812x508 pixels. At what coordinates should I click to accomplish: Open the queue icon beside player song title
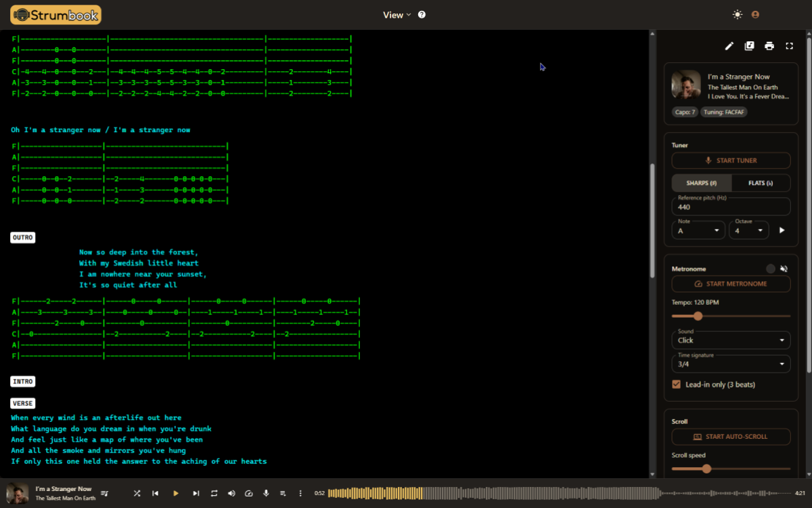[105, 493]
